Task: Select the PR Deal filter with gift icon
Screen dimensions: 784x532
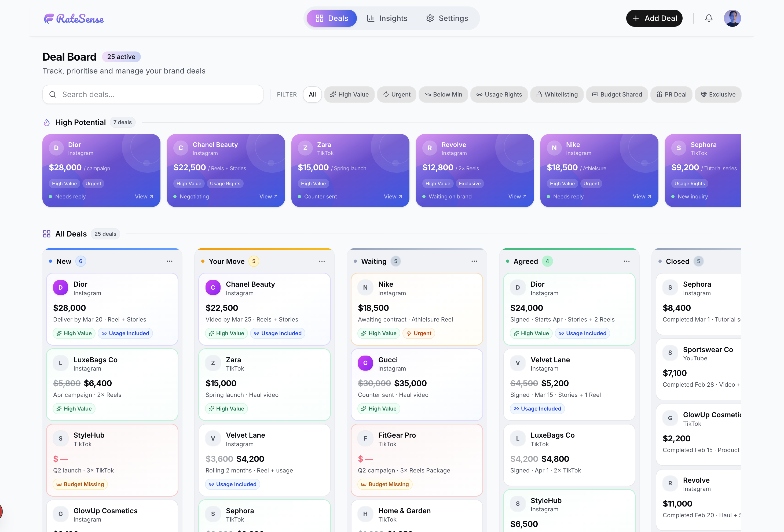Action: tap(671, 94)
